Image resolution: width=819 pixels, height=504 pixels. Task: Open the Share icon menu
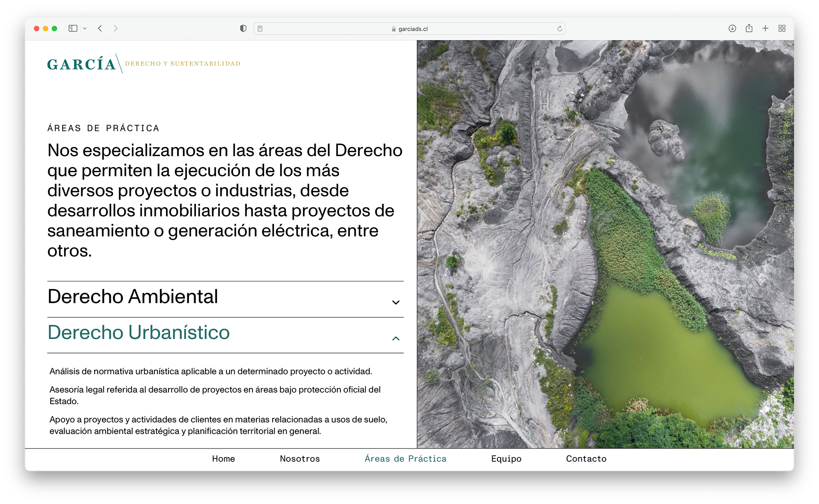tap(749, 29)
